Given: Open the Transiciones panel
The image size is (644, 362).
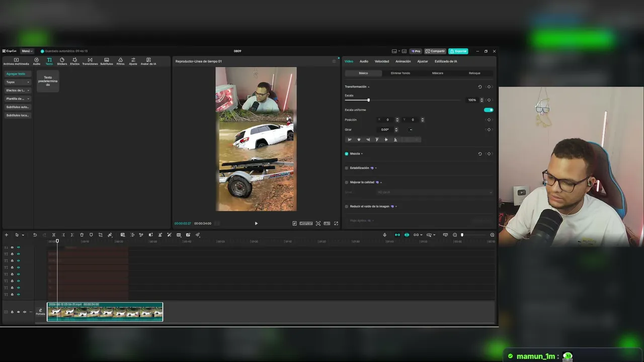Looking at the screenshot, I should coord(90,61).
